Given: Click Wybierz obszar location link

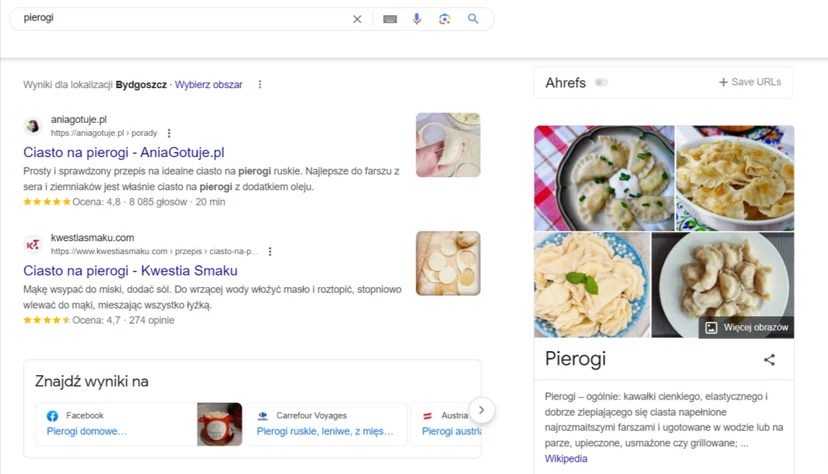Looking at the screenshot, I should click(209, 84).
